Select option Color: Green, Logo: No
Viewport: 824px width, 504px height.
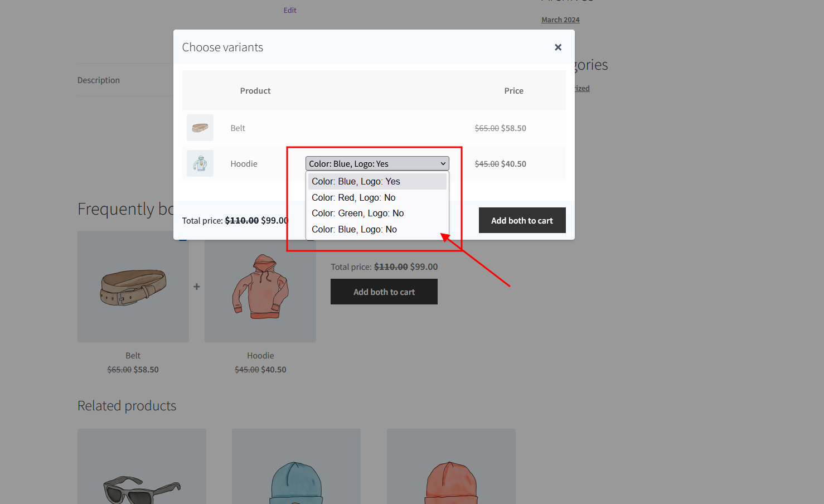pos(357,213)
